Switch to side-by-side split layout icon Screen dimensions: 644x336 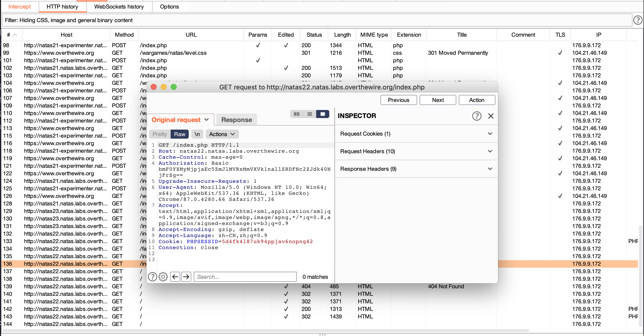pyautogui.click(x=297, y=114)
